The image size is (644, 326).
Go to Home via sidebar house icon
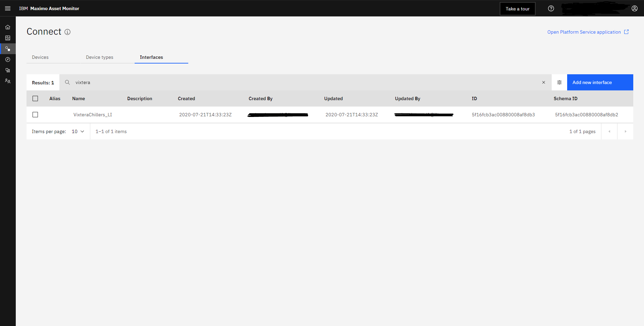click(x=8, y=27)
